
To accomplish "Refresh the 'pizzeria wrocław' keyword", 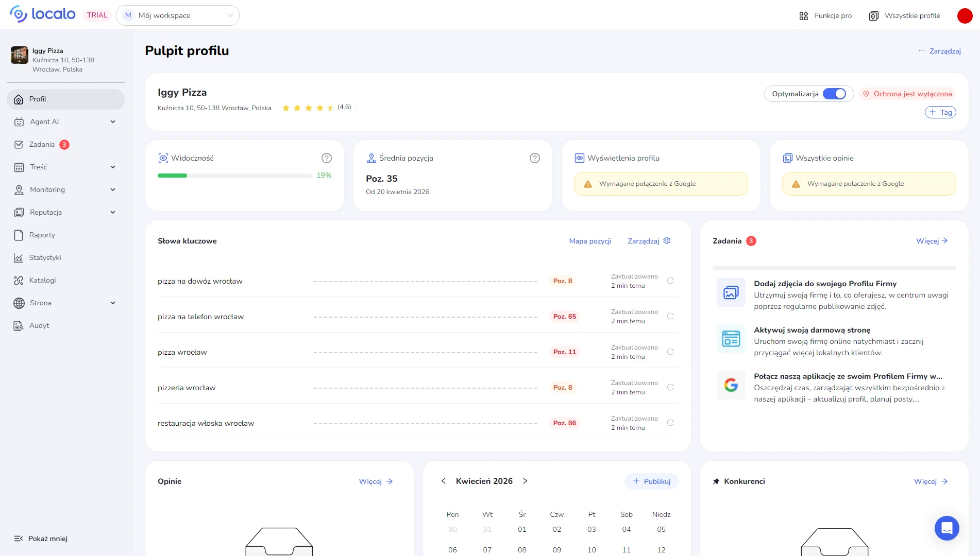I will click(x=670, y=387).
